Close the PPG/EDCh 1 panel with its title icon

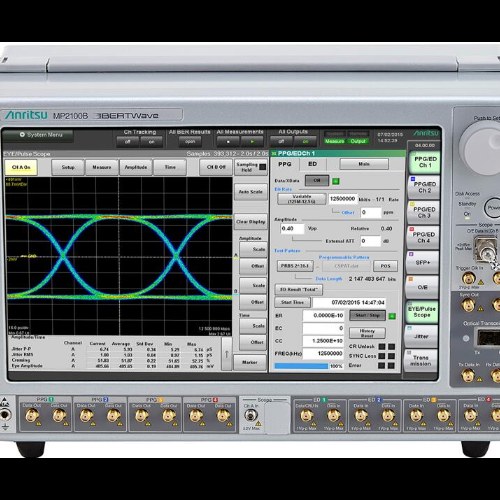[x=274, y=153]
